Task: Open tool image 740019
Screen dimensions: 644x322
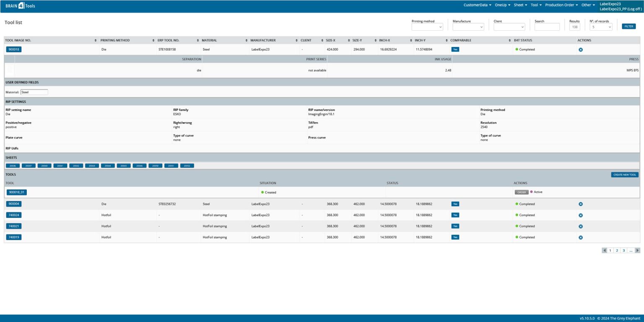Action: (14, 237)
